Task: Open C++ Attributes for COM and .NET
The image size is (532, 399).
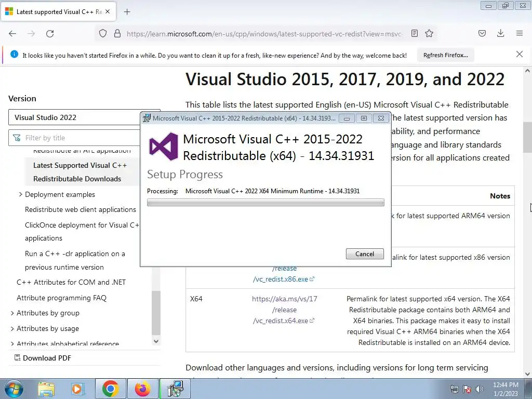Action: click(71, 282)
